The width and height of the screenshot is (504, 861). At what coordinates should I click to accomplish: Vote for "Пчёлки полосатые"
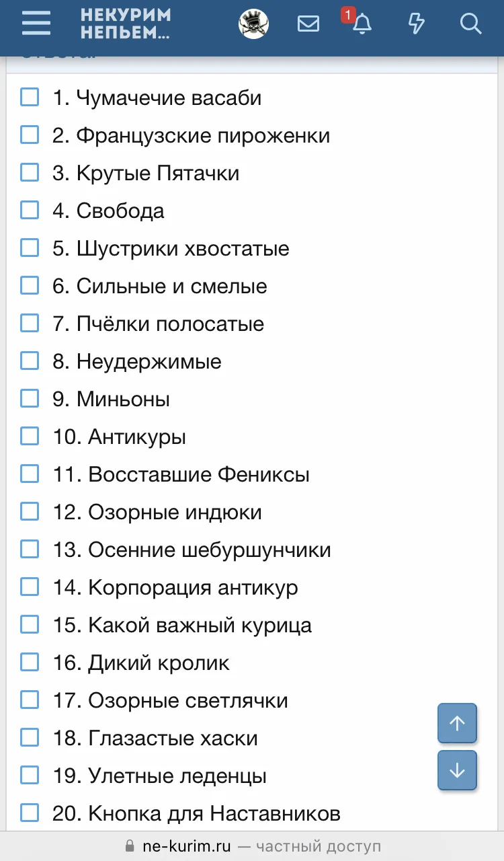(30, 323)
